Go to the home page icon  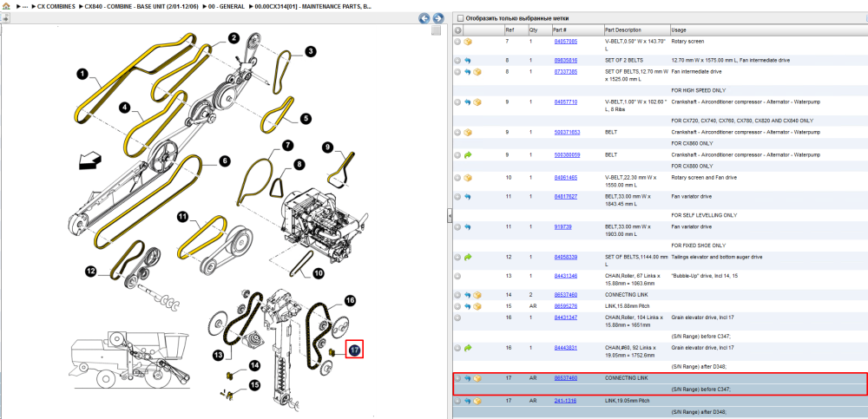(6, 6)
